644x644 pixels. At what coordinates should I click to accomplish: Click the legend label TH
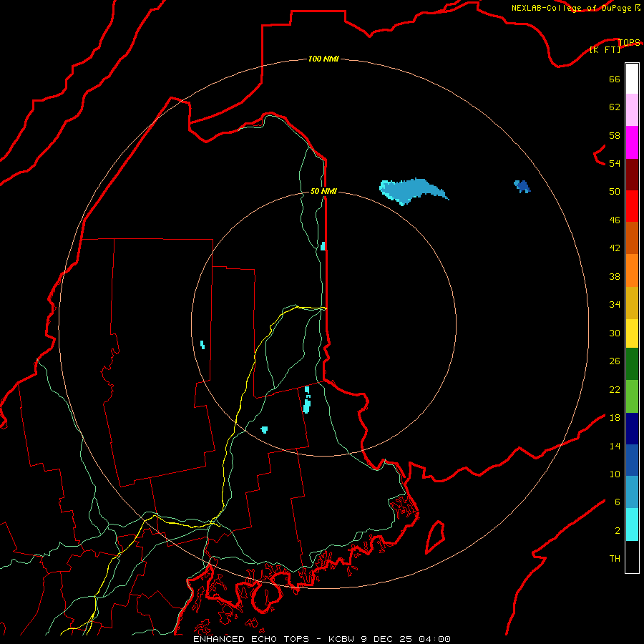click(615, 559)
